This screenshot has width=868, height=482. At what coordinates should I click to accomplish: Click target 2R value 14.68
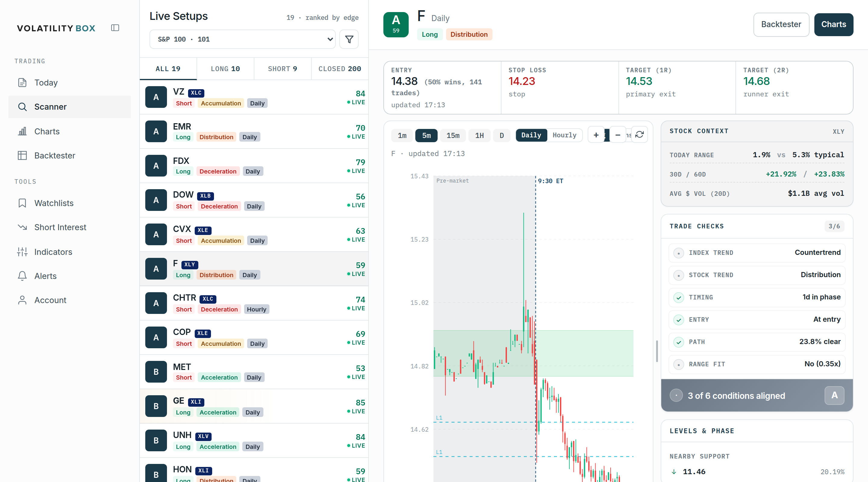[x=756, y=81]
